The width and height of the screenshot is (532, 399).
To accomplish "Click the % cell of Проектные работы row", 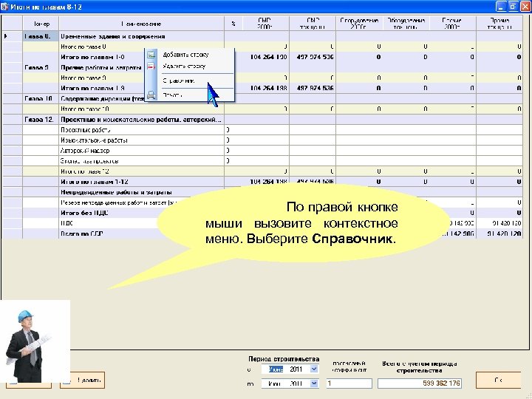I will click(233, 130).
